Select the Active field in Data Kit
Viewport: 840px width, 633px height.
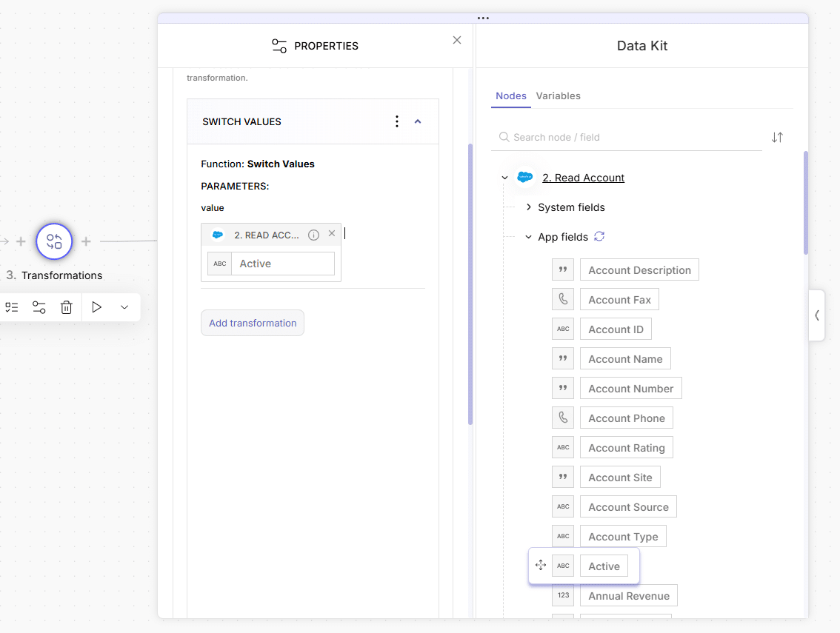click(604, 566)
